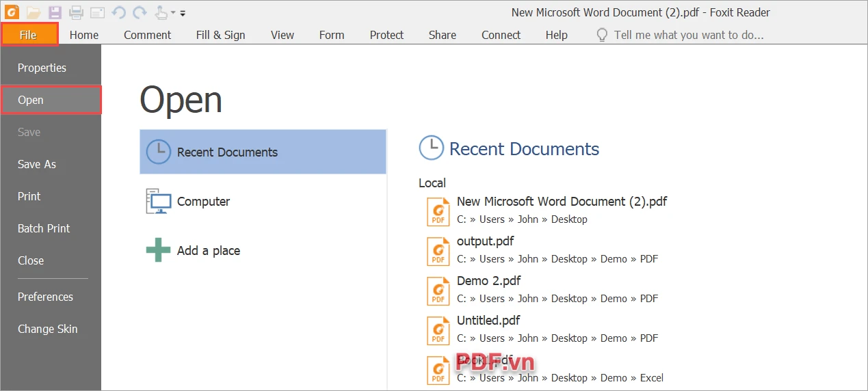Click the path text under Demo 2.pdf
Image resolution: width=868 pixels, height=391 pixels.
[x=557, y=299]
